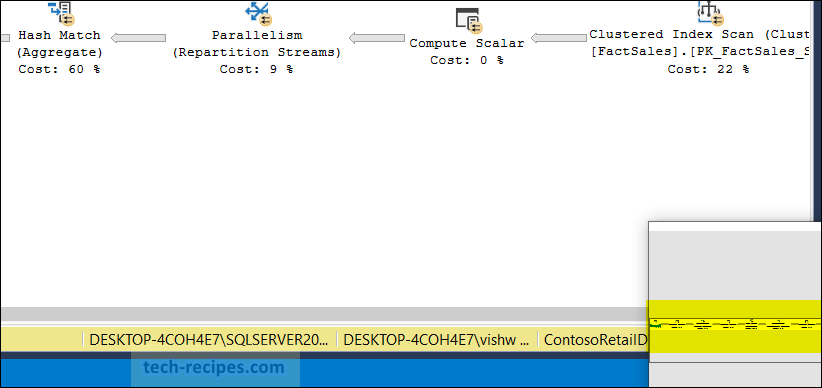822x388 pixels.
Task: Select the Hash Match aggregate operator icon
Action: coord(61,13)
